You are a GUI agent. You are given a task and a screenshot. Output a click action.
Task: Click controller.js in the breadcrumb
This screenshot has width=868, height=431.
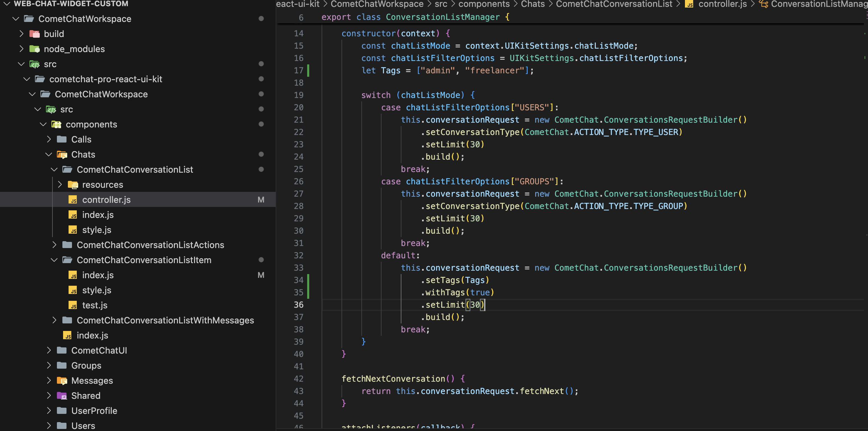tap(722, 4)
